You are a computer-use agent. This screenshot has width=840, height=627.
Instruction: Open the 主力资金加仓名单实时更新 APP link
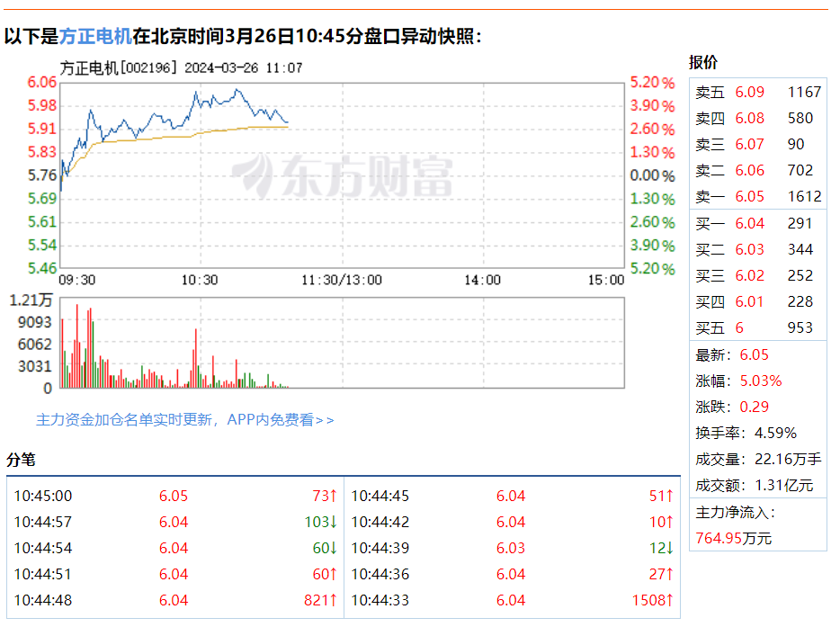pos(185,419)
